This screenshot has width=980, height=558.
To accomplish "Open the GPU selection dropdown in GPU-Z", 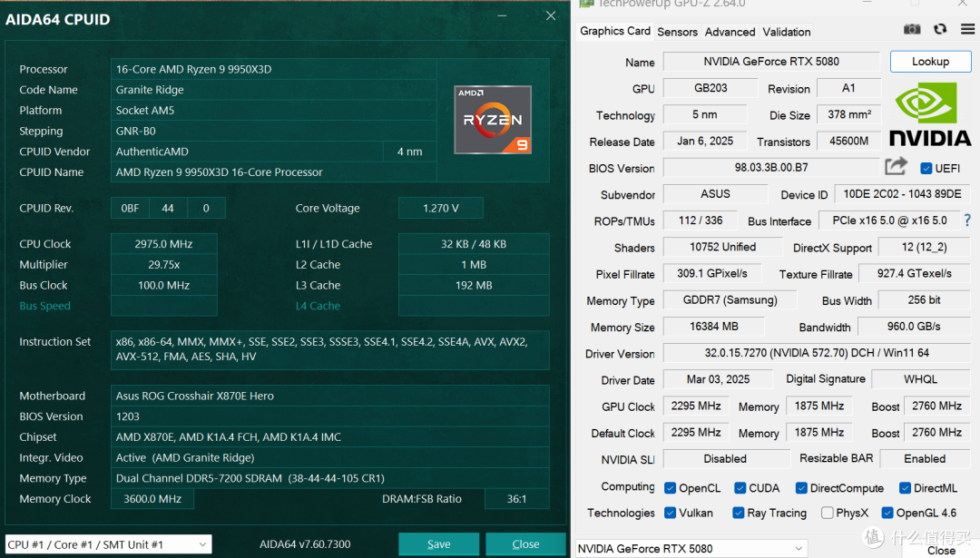I will 691,549.
